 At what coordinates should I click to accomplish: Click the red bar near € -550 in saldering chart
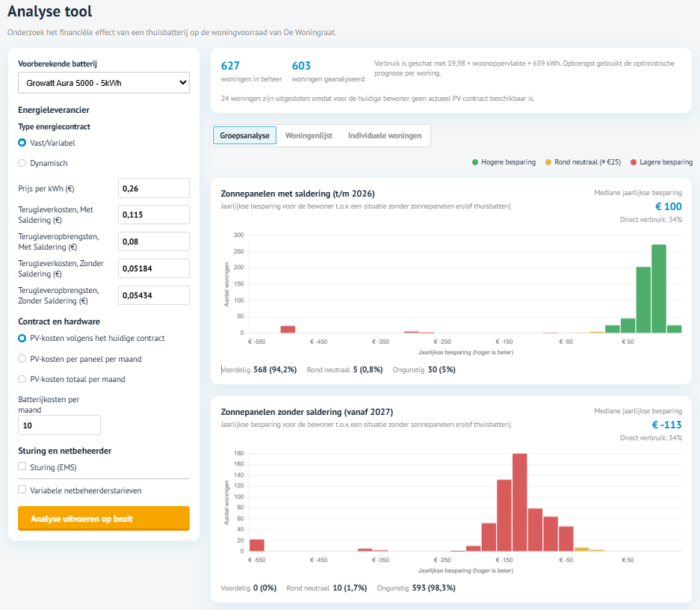pos(288,330)
